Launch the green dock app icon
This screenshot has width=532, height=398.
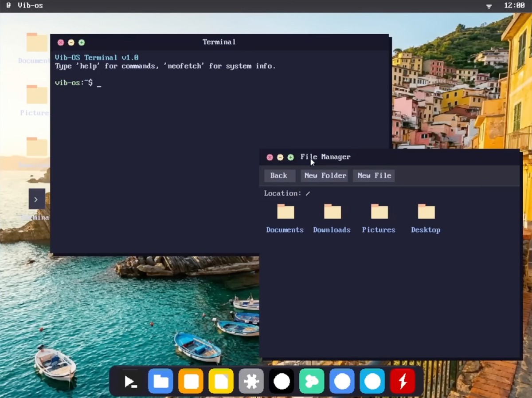click(312, 381)
